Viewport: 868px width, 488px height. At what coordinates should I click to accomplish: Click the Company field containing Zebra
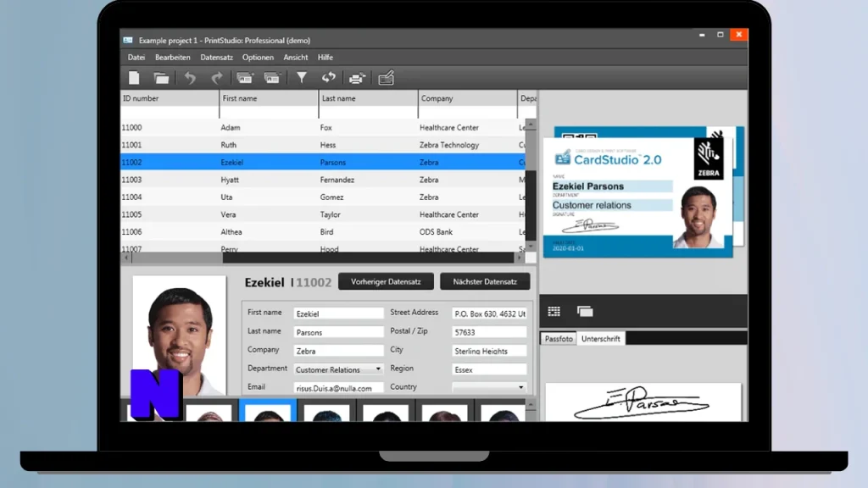pyautogui.click(x=338, y=351)
